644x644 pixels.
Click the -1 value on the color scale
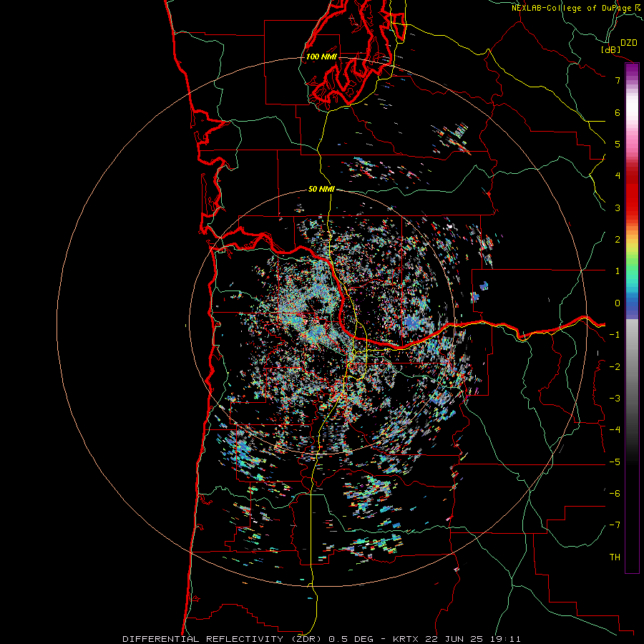coord(615,335)
